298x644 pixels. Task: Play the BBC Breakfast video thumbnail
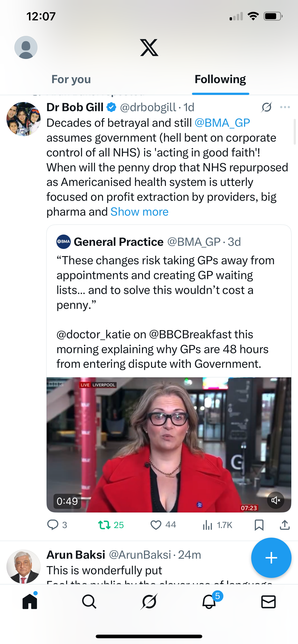pyautogui.click(x=169, y=444)
